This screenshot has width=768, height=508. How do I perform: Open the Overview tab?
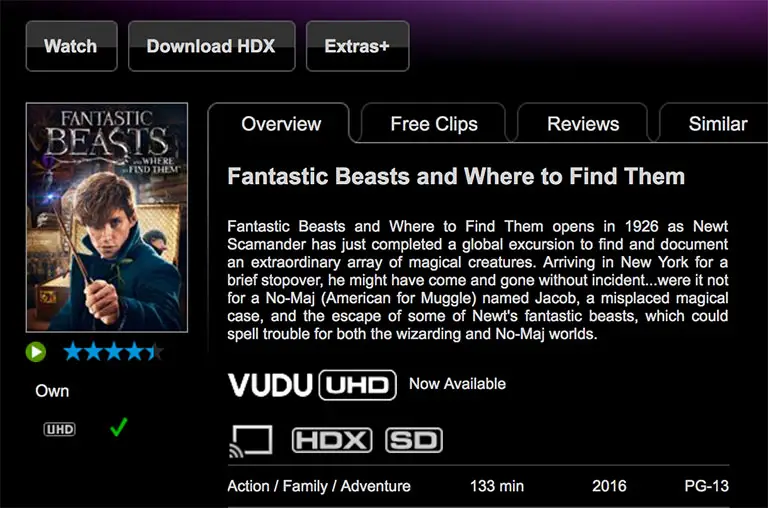(x=281, y=123)
